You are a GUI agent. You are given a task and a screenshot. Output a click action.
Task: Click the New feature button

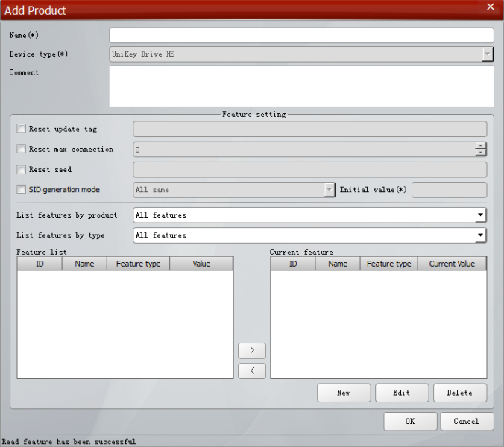(344, 393)
